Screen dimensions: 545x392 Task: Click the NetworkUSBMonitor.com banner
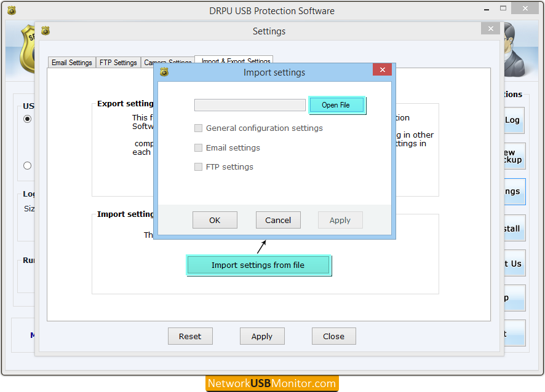coord(272,383)
